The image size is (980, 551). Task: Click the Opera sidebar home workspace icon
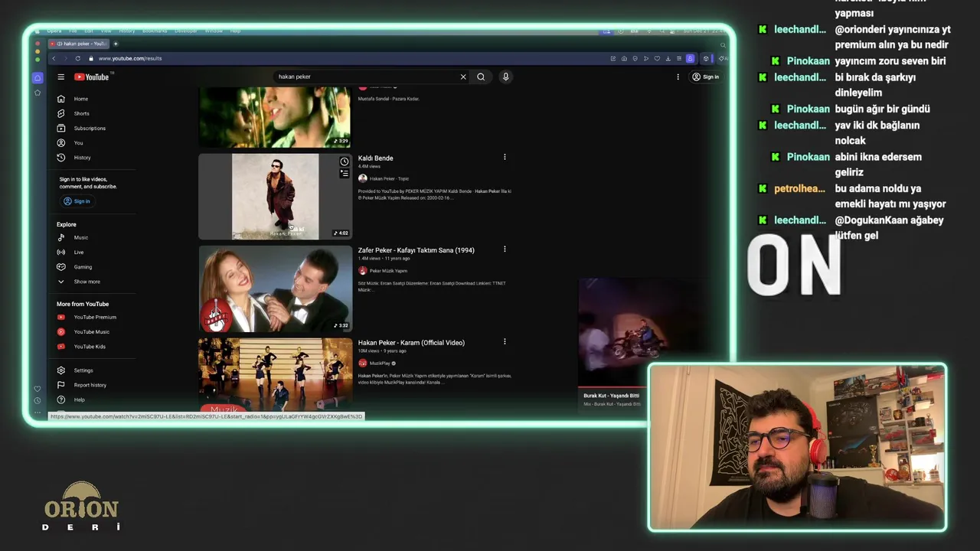point(38,78)
